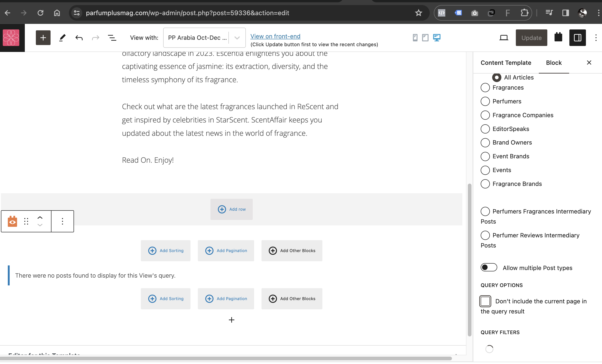This screenshot has height=364, width=602.
Task: Switch to phone preview size
Action: (x=415, y=38)
